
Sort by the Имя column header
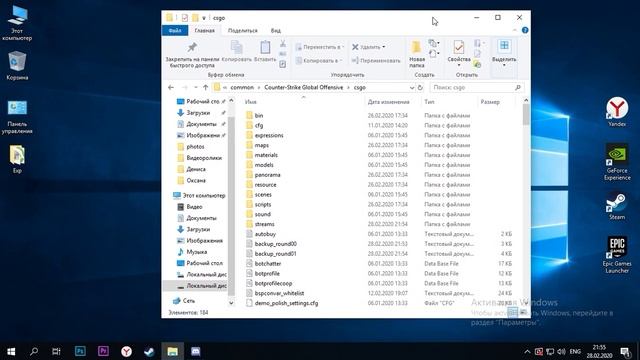(x=251, y=102)
